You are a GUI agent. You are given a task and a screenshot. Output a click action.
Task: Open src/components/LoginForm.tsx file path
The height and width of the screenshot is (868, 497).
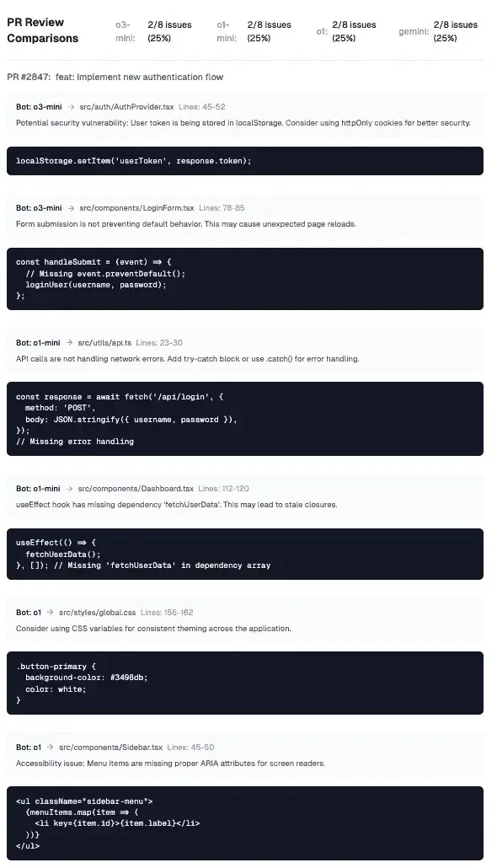[136, 208]
